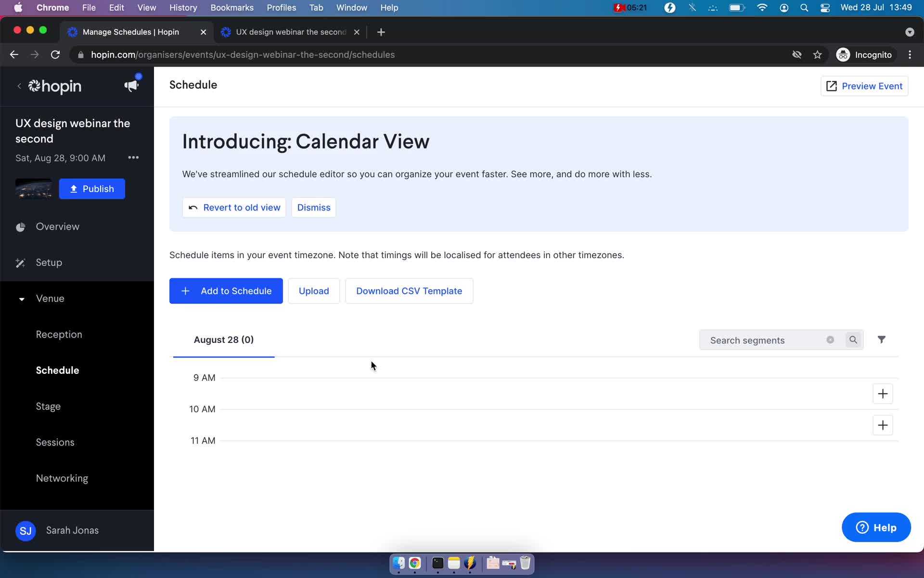Screen dimensions: 924x578
Task: Publish the event
Action: point(92,189)
